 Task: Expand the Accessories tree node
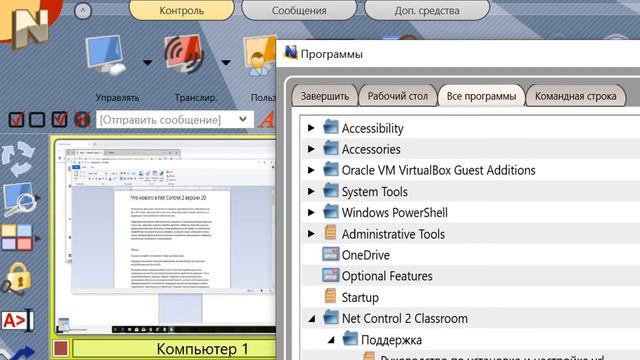pyautogui.click(x=311, y=149)
